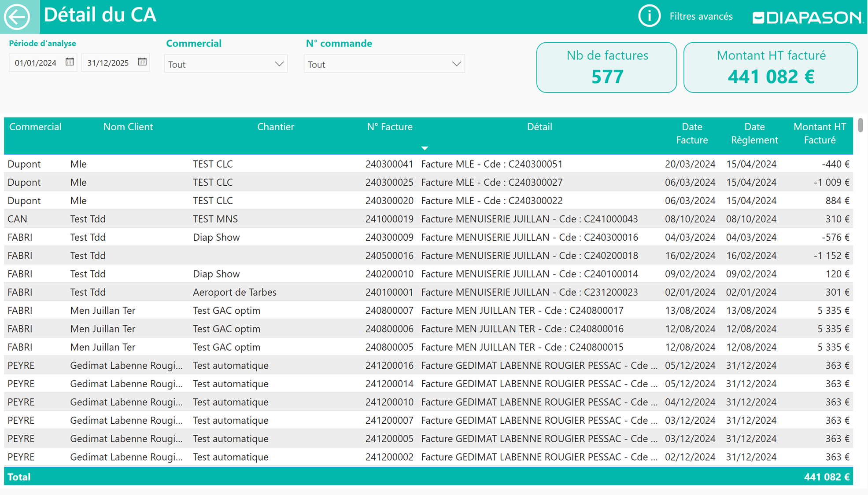Open start date calendar picker icon
The height and width of the screenshot is (495, 868).
pyautogui.click(x=70, y=62)
